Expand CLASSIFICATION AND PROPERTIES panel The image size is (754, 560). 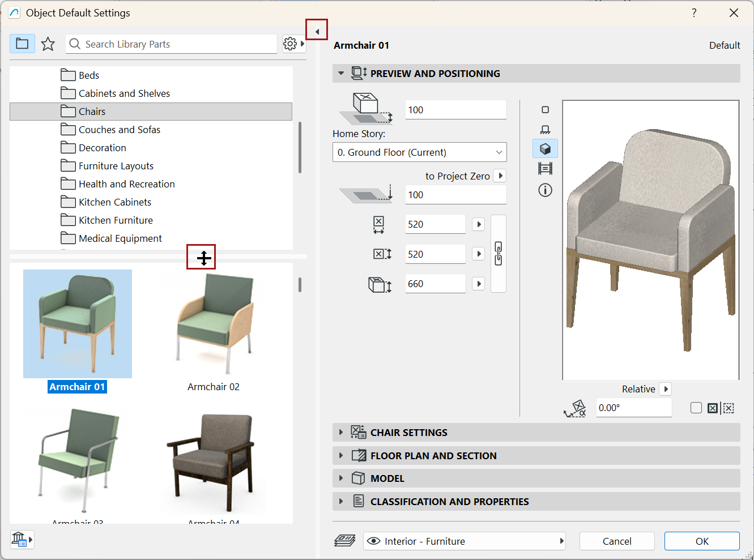536,501
